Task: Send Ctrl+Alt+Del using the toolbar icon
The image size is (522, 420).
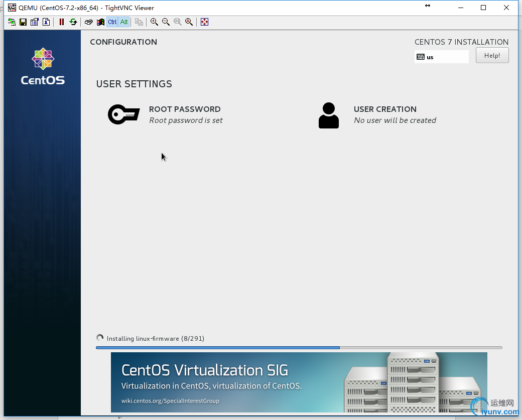Action: pos(89,22)
